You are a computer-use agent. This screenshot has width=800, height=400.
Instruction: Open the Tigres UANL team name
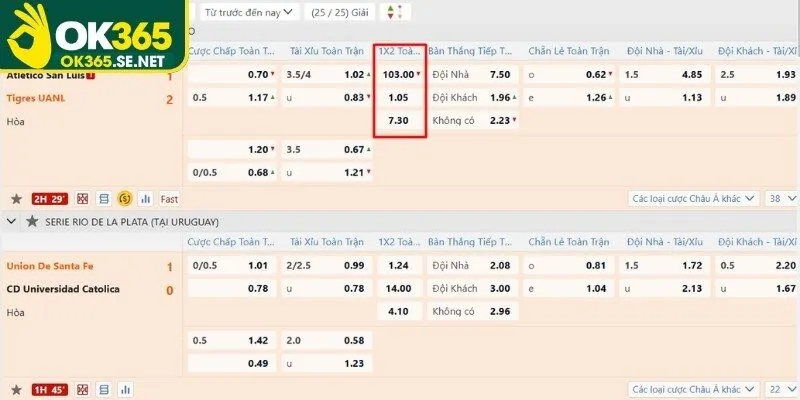[x=36, y=98]
